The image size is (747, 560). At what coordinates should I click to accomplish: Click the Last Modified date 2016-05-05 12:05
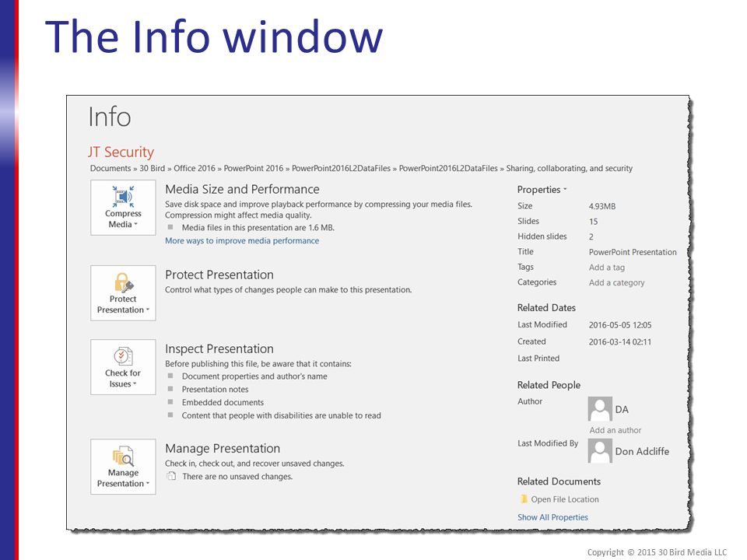620,325
